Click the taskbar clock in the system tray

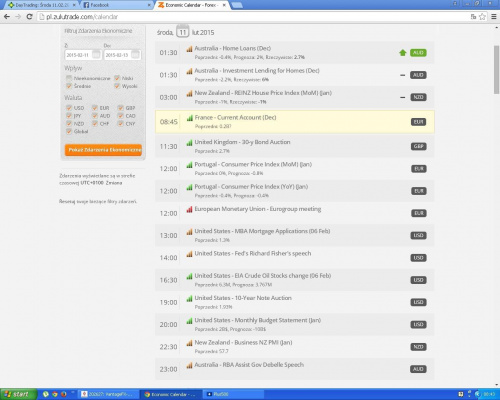pyautogui.click(x=489, y=394)
